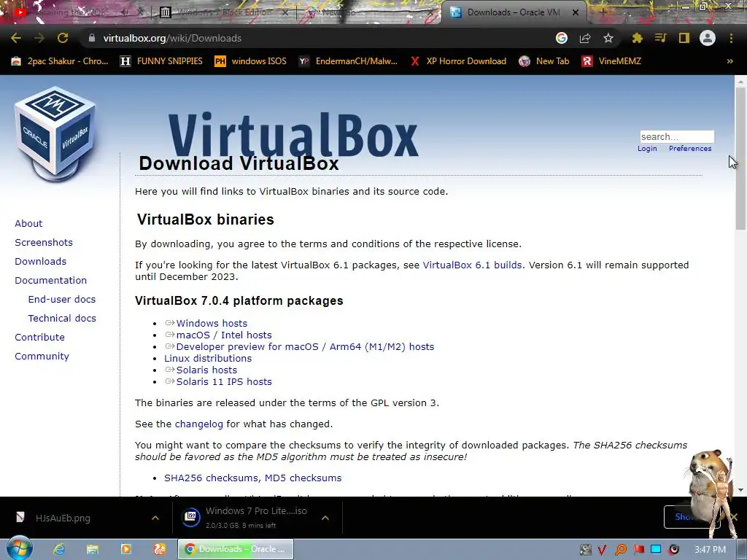Viewport: 747px width, 560px height.
Task: Open the Action Center flag tray icon
Action: [638, 550]
